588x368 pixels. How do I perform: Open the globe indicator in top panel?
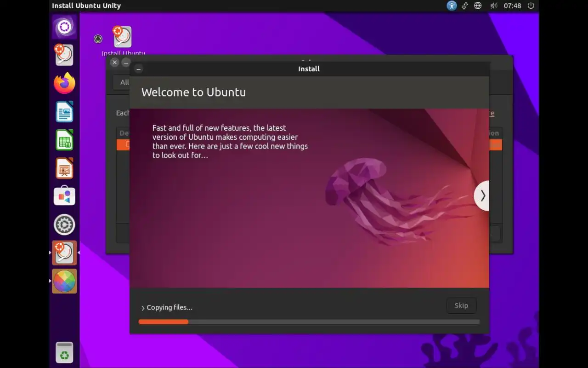coord(478,6)
